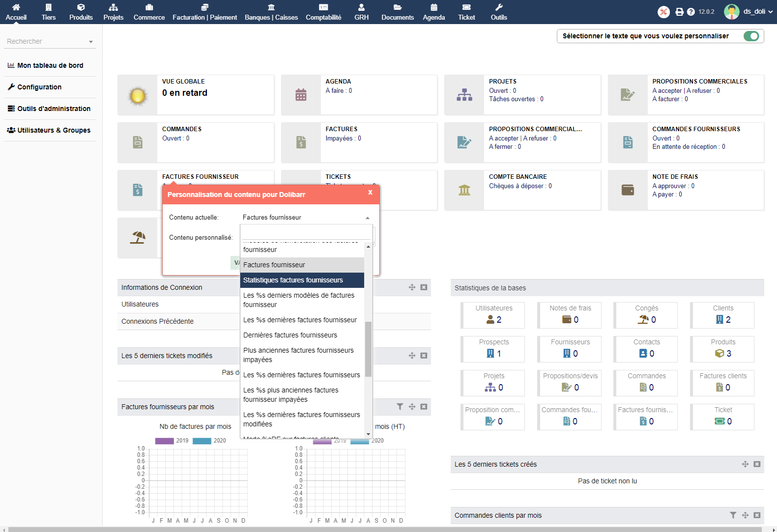
Task: Open filter of Factures fournisseurs par mois
Action: pyautogui.click(x=400, y=407)
